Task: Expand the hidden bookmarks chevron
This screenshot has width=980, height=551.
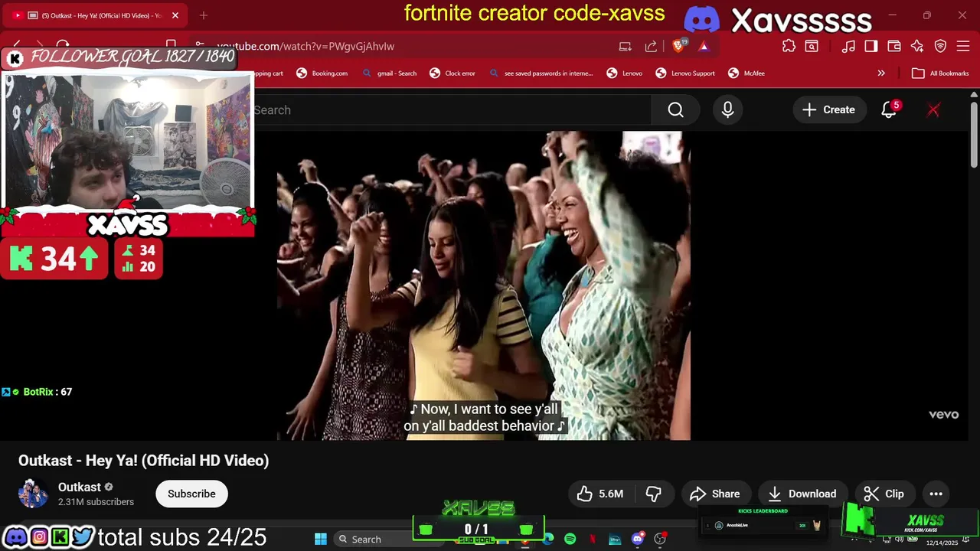Action: (881, 73)
